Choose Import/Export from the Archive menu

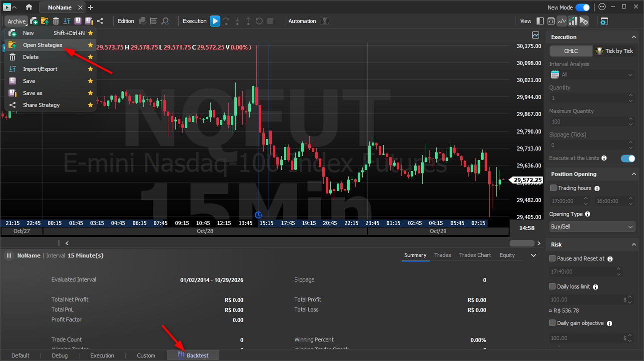tap(50, 69)
